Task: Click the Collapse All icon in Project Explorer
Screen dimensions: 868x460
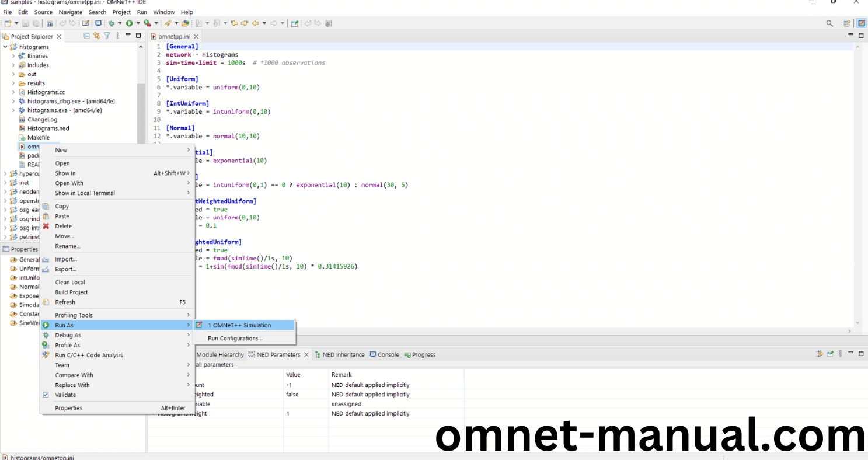Action: (87, 36)
